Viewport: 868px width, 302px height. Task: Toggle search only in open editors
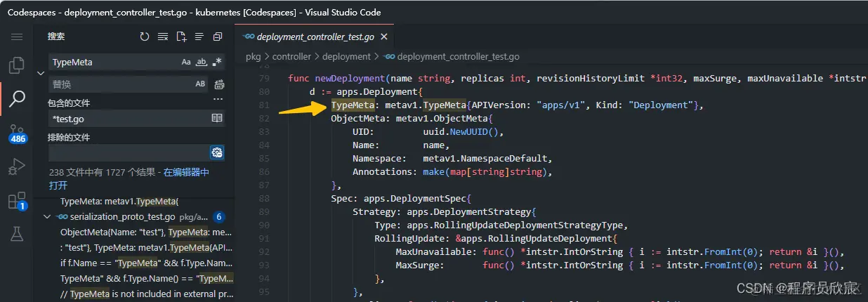tap(217, 119)
